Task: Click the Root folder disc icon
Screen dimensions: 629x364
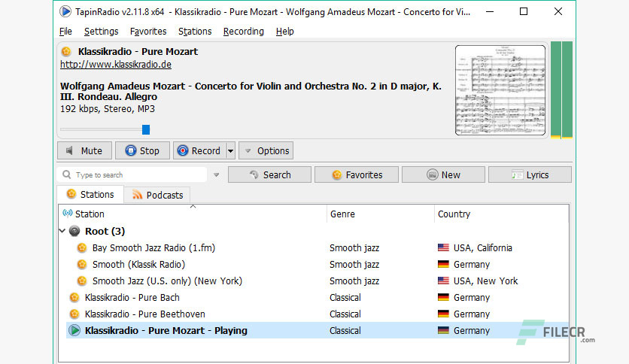Action: [x=74, y=231]
